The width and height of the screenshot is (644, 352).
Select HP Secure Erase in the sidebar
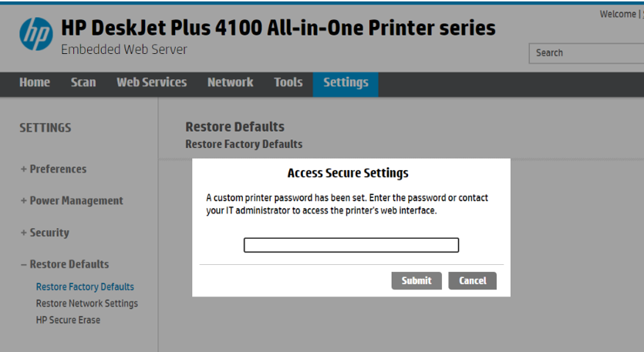[x=68, y=320]
